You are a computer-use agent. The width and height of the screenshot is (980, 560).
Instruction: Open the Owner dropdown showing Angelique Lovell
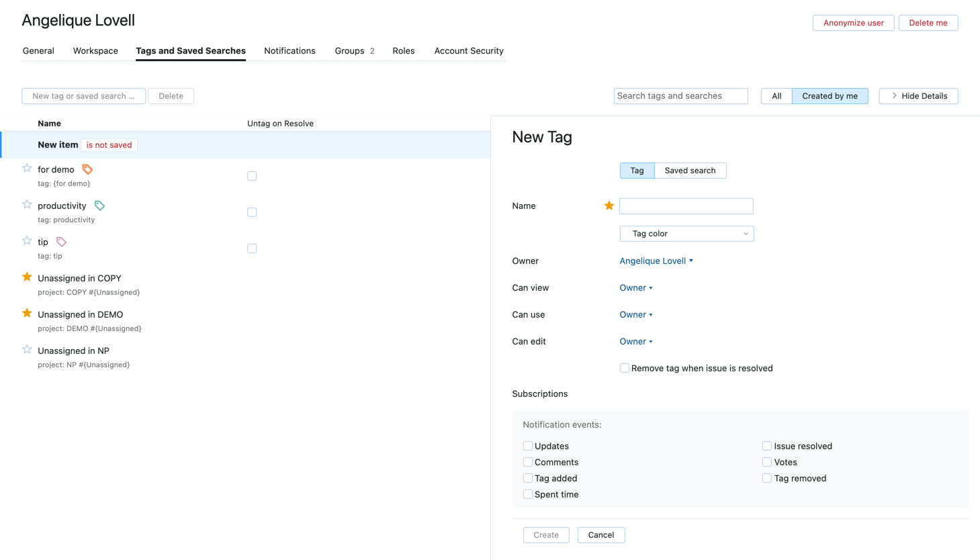[656, 261]
